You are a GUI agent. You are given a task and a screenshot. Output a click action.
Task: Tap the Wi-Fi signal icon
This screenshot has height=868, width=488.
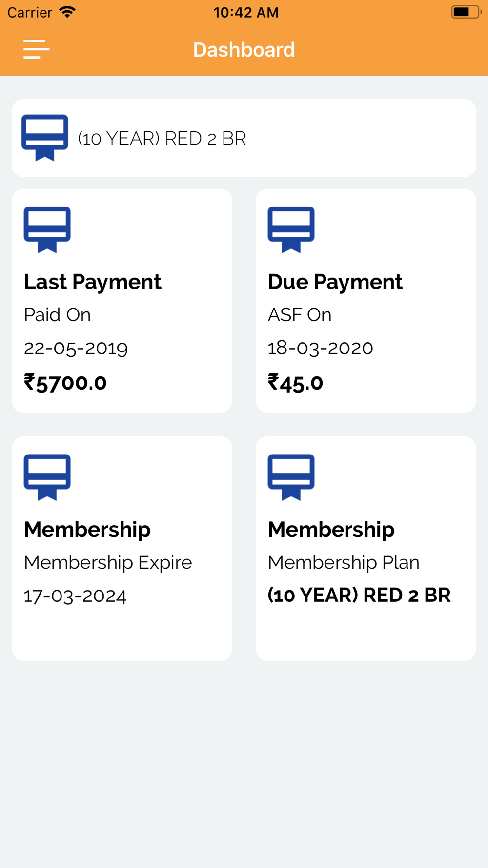coord(67,12)
